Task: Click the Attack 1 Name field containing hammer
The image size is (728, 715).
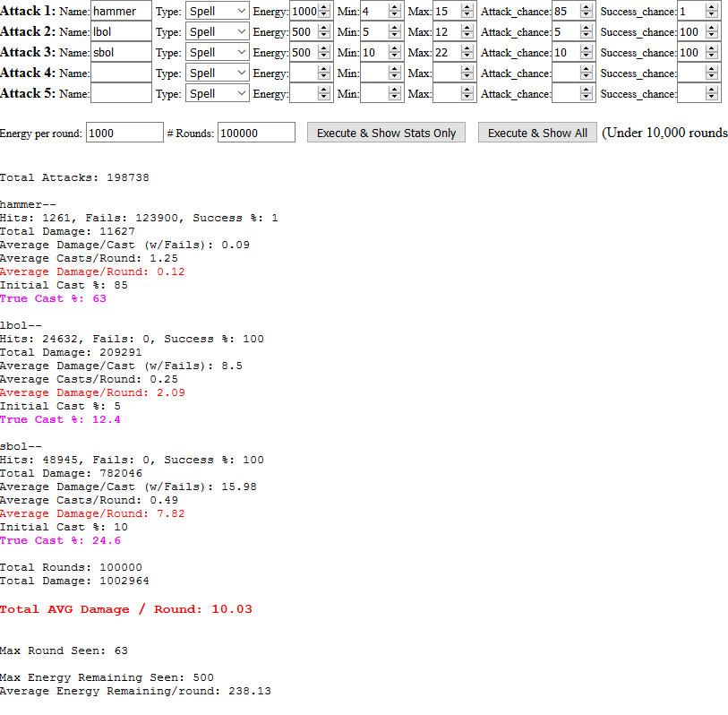Action: 121,11
